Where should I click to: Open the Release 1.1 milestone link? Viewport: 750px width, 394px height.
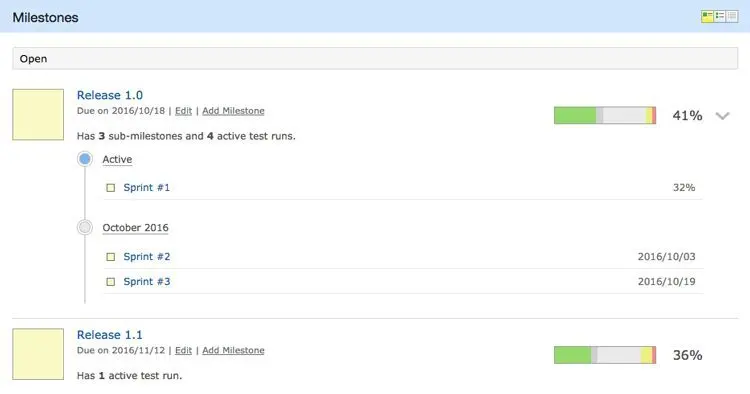point(110,335)
